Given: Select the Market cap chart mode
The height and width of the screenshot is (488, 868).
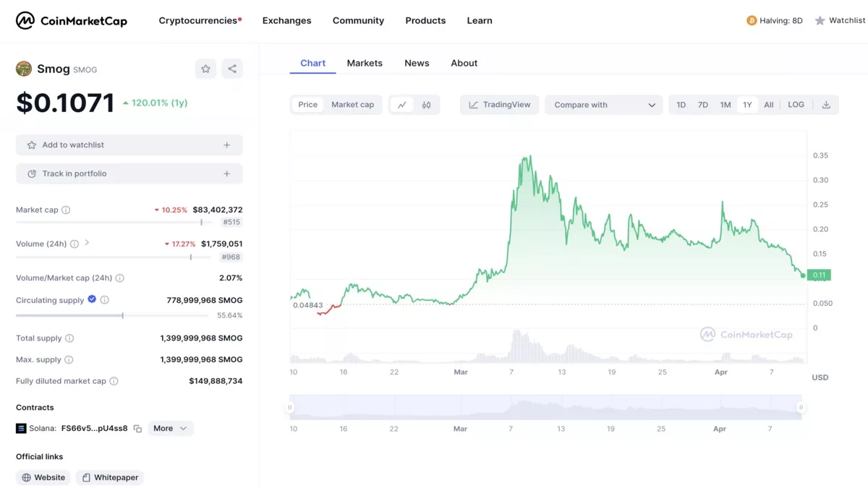Looking at the screenshot, I should (x=353, y=105).
